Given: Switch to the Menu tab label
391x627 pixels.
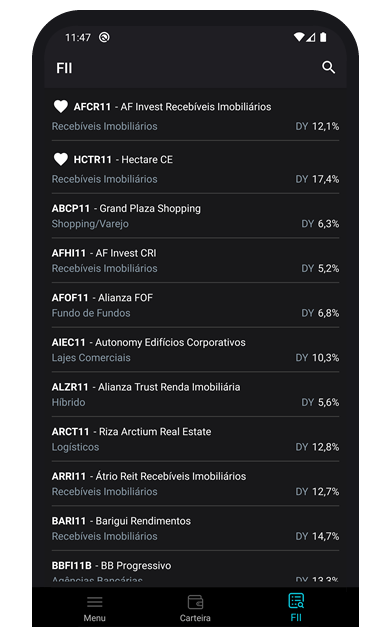Looking at the screenshot, I should [95, 618].
